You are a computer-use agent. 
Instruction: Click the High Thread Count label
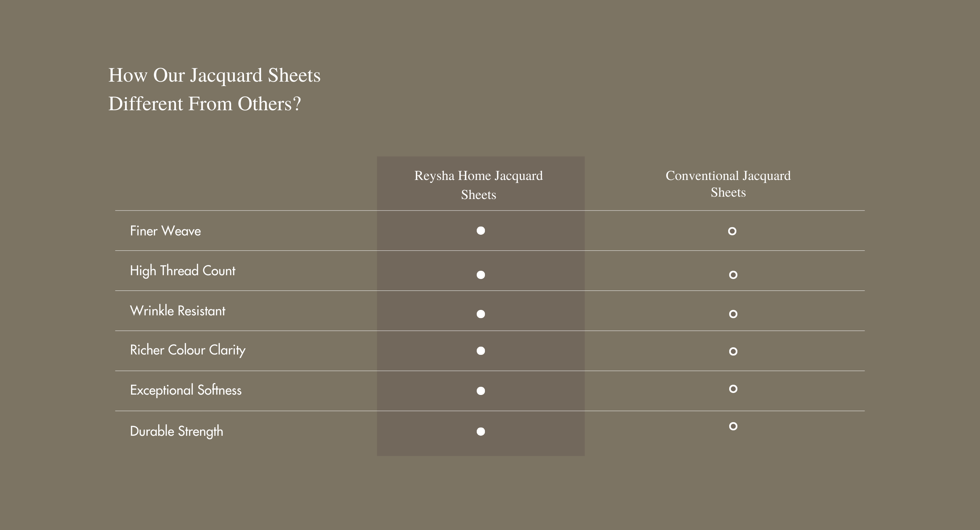click(x=183, y=271)
